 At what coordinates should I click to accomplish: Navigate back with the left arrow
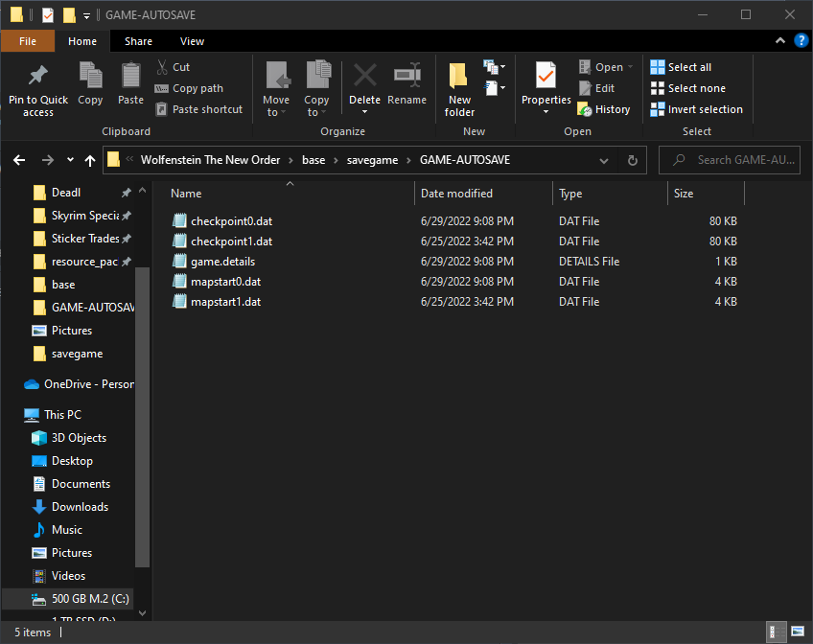pos(19,160)
